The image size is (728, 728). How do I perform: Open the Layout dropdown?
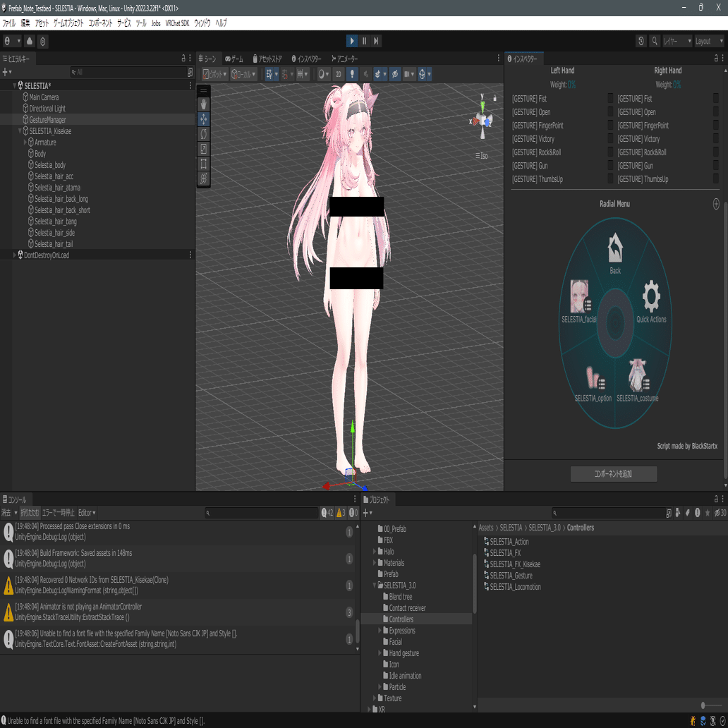pos(709,41)
